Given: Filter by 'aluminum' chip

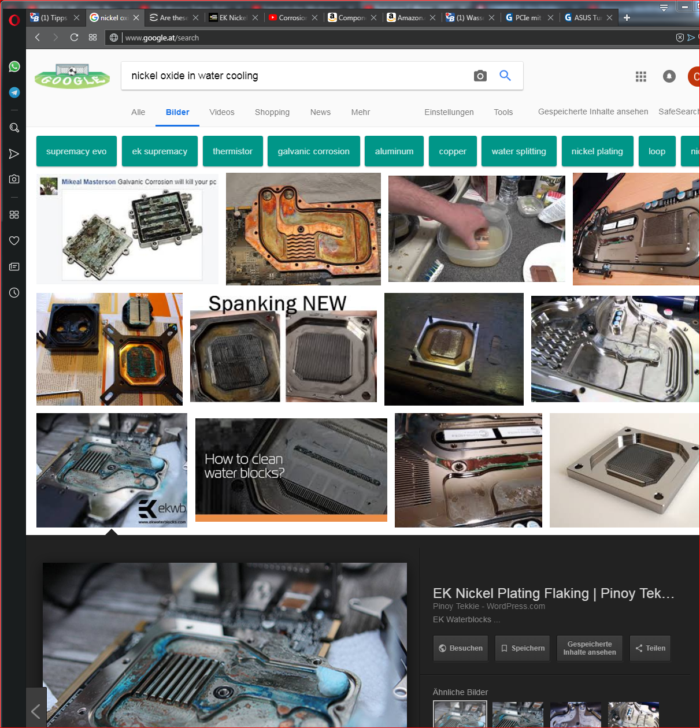Looking at the screenshot, I should coord(394,151).
